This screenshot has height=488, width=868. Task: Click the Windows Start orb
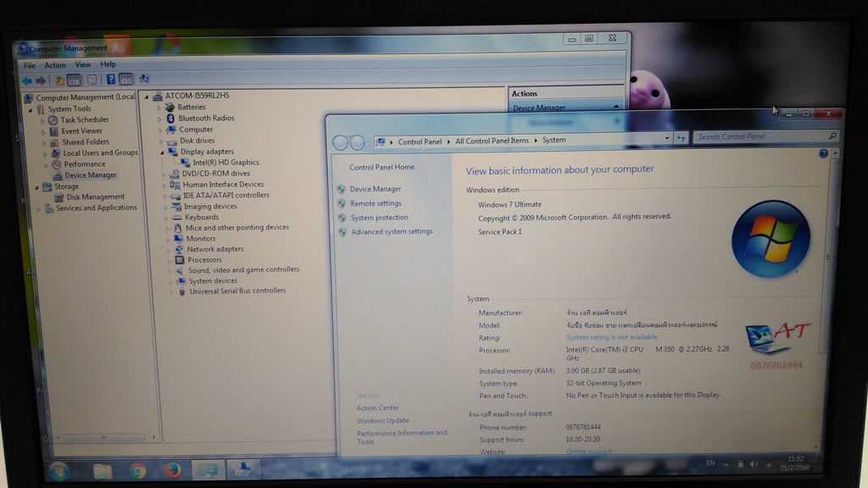(x=58, y=472)
